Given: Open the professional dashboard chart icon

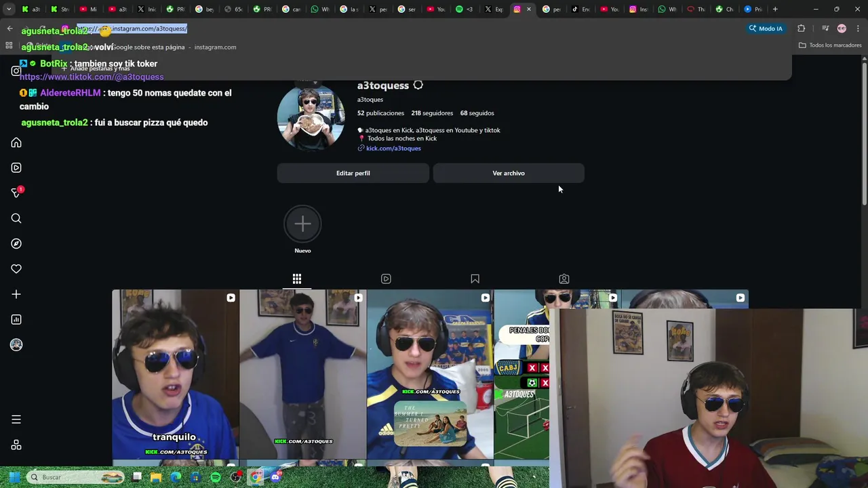Looking at the screenshot, I should point(16,319).
